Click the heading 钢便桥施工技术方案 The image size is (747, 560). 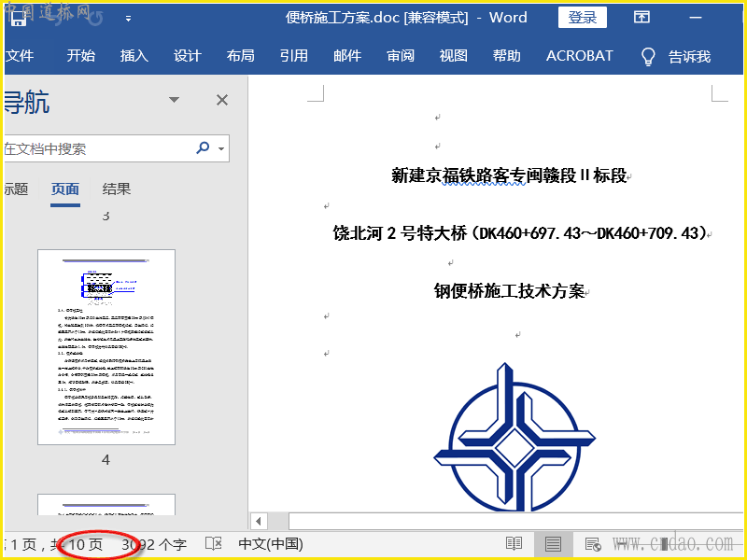[509, 291]
